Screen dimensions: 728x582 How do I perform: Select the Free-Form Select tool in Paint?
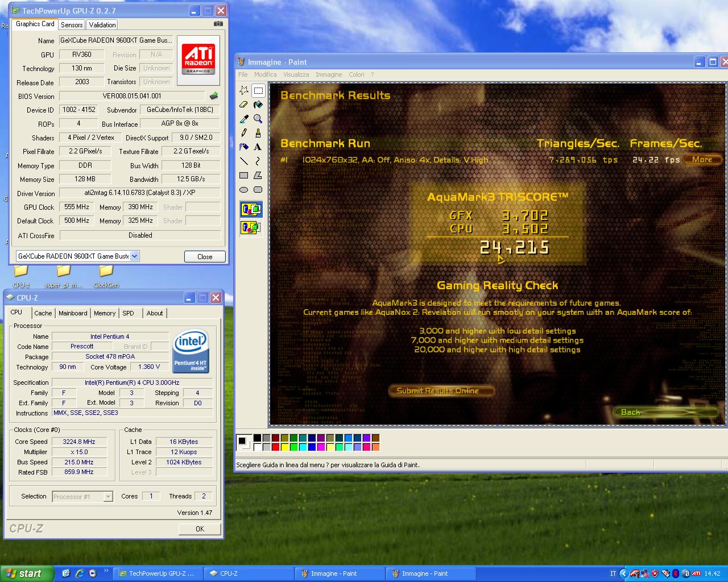coord(244,90)
